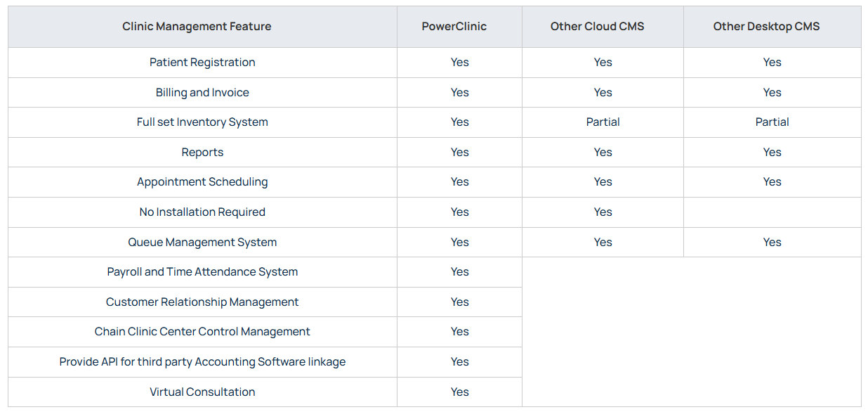The width and height of the screenshot is (868, 412).
Task: Select Provide API for third party Accounting cell
Action: click(x=202, y=362)
